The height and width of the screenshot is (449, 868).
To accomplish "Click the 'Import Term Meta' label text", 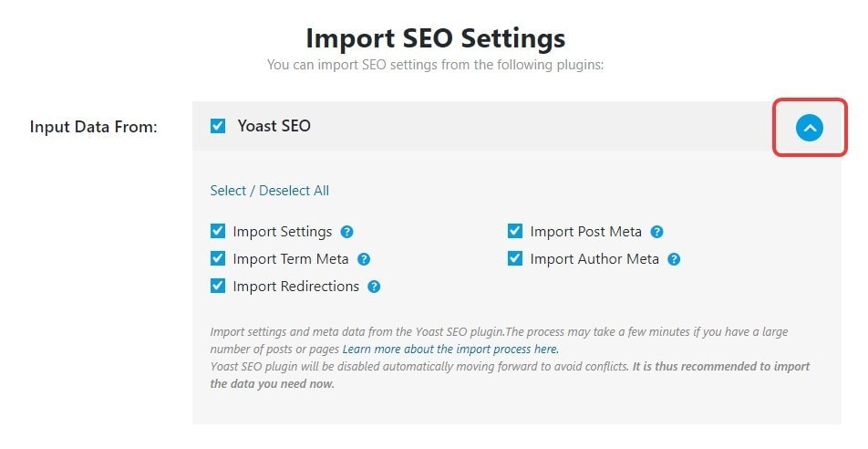I will coord(291,259).
